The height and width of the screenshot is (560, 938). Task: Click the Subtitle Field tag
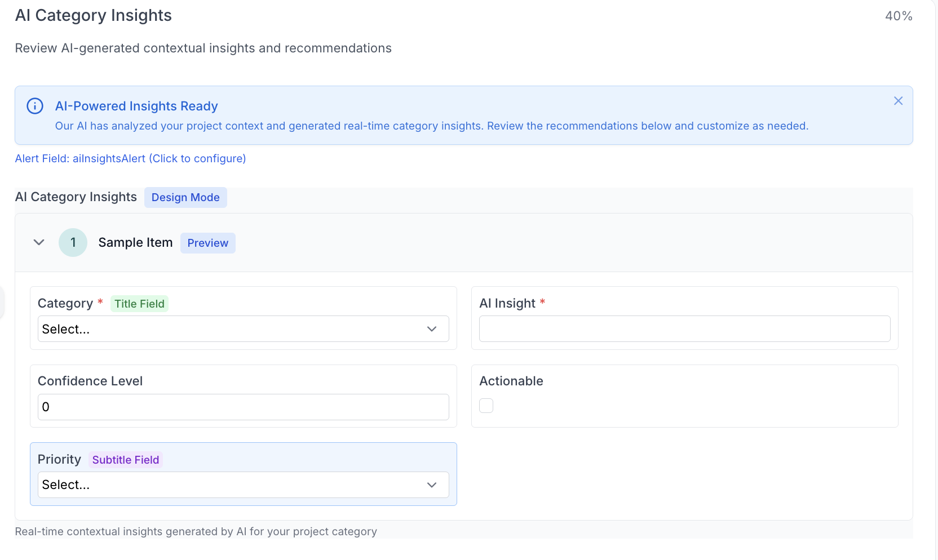(126, 460)
